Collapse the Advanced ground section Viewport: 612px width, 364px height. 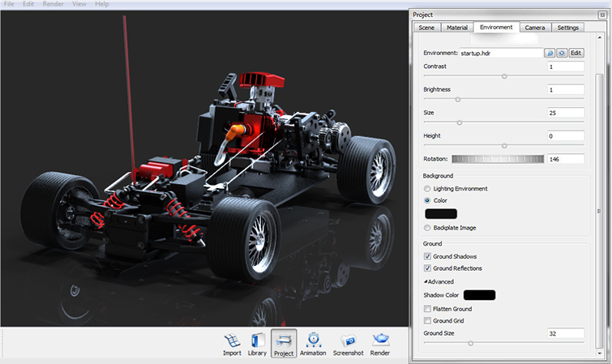click(x=438, y=281)
